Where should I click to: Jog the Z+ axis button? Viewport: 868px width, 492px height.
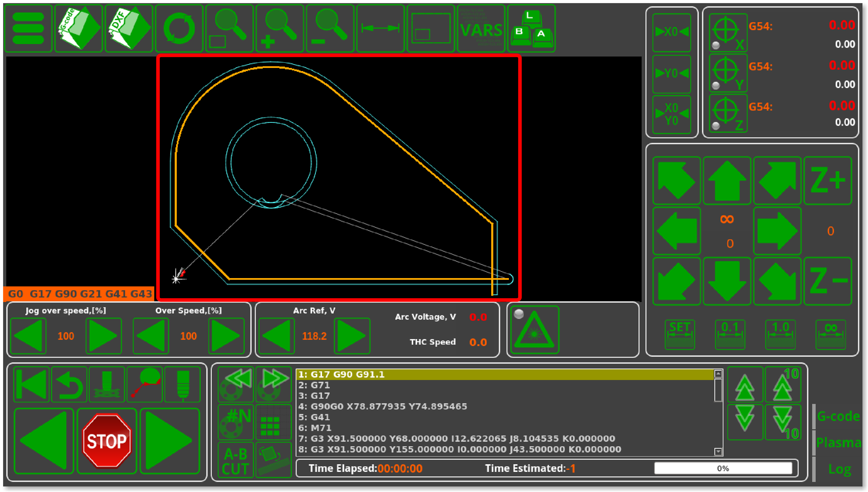pos(827,181)
